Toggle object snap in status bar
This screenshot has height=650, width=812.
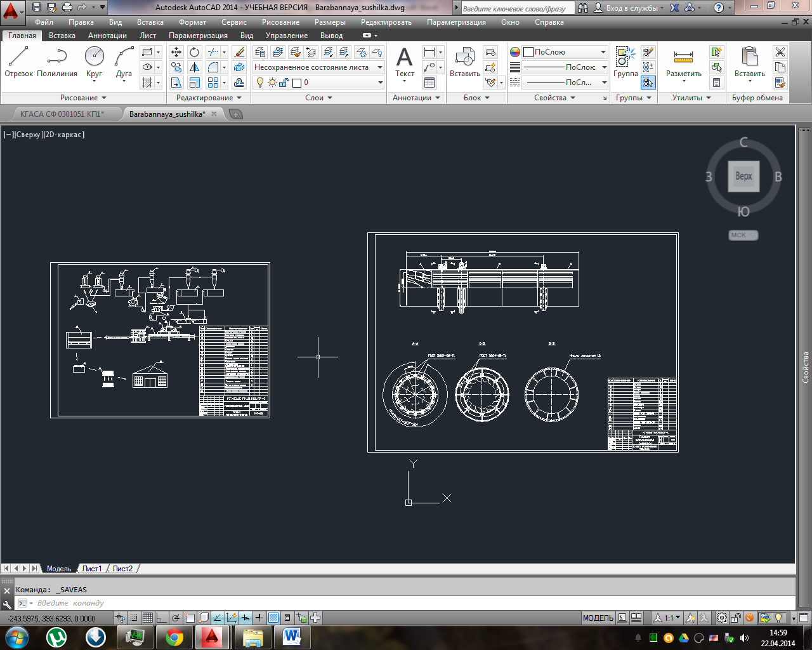click(189, 618)
